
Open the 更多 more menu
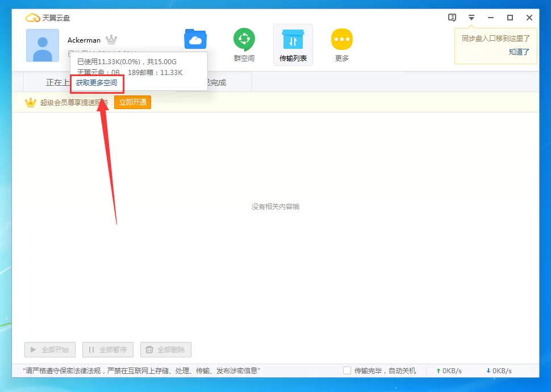coord(342,45)
